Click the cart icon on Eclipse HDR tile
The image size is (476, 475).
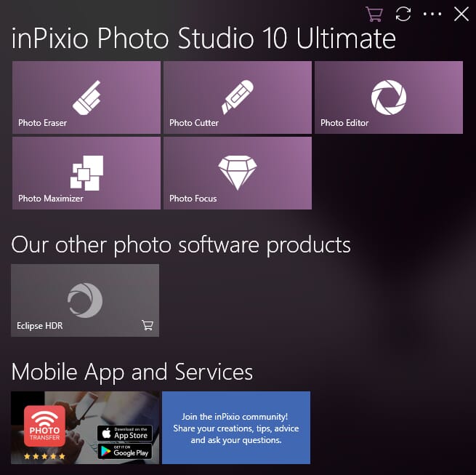click(148, 325)
